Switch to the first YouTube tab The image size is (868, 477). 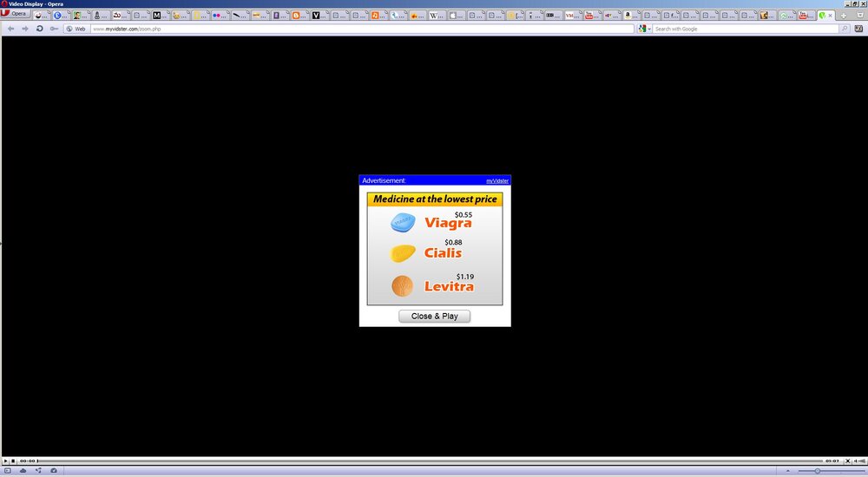click(590, 16)
